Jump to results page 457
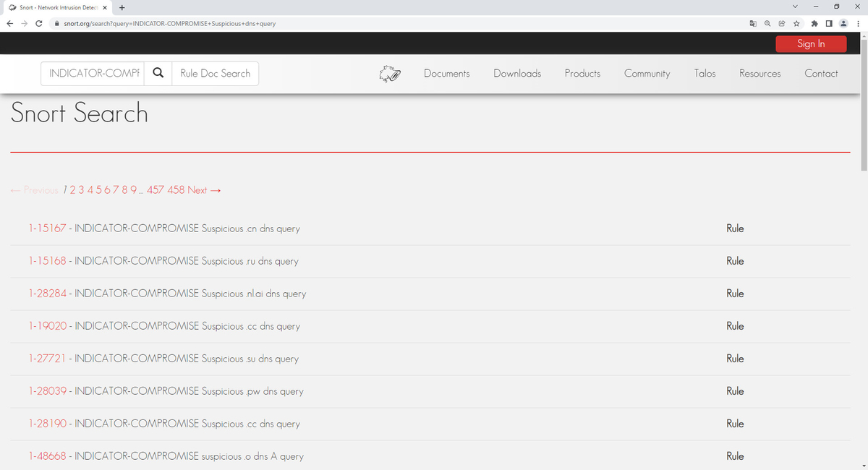Image resolution: width=868 pixels, height=470 pixels. point(155,190)
